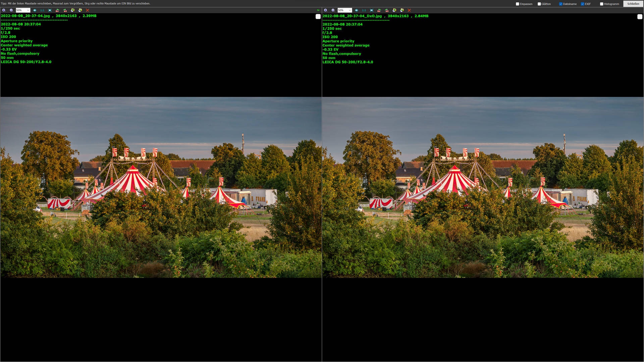The height and width of the screenshot is (362, 644).
Task: Click white square marker in left pane
Action: (318, 16)
